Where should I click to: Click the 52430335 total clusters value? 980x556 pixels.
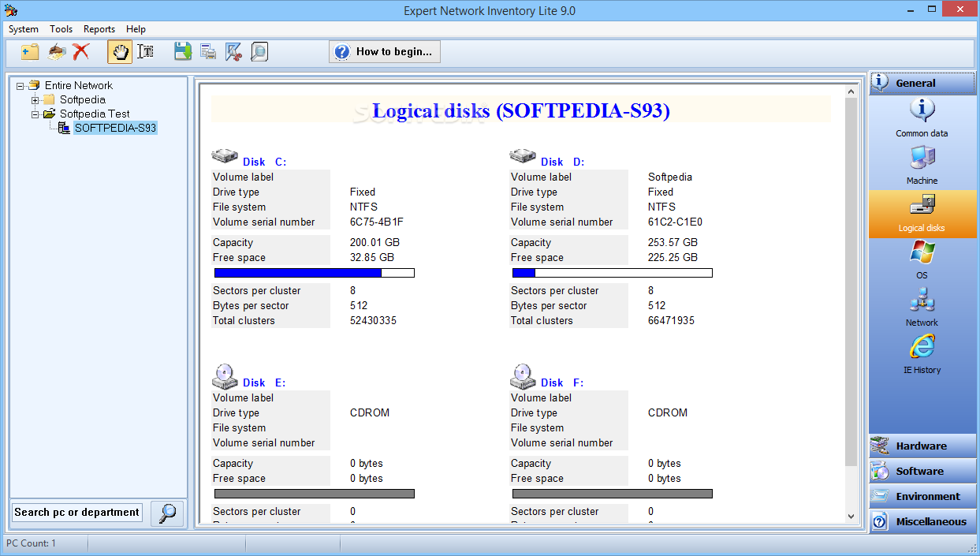pyautogui.click(x=373, y=320)
